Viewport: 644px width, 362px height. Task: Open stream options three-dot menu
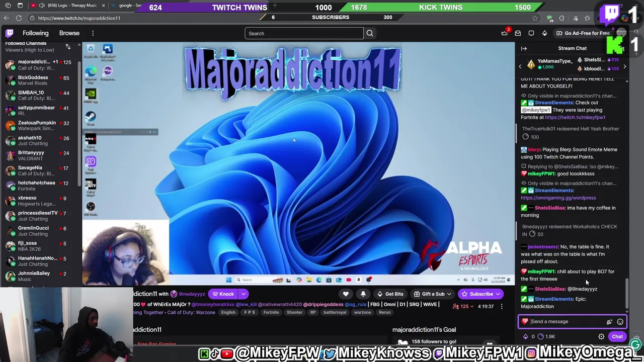coord(502,306)
